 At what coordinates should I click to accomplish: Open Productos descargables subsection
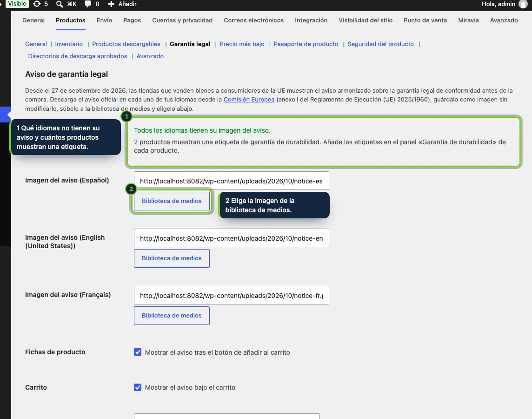126,44
